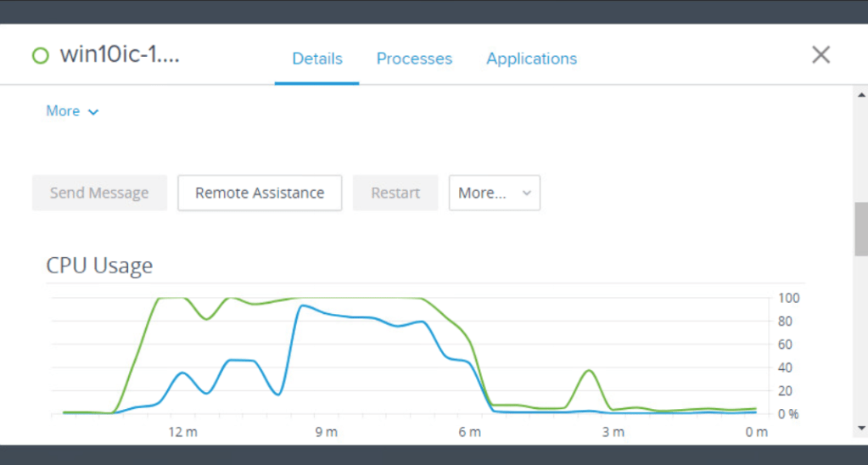Click the CPU Usage heading

99,266
